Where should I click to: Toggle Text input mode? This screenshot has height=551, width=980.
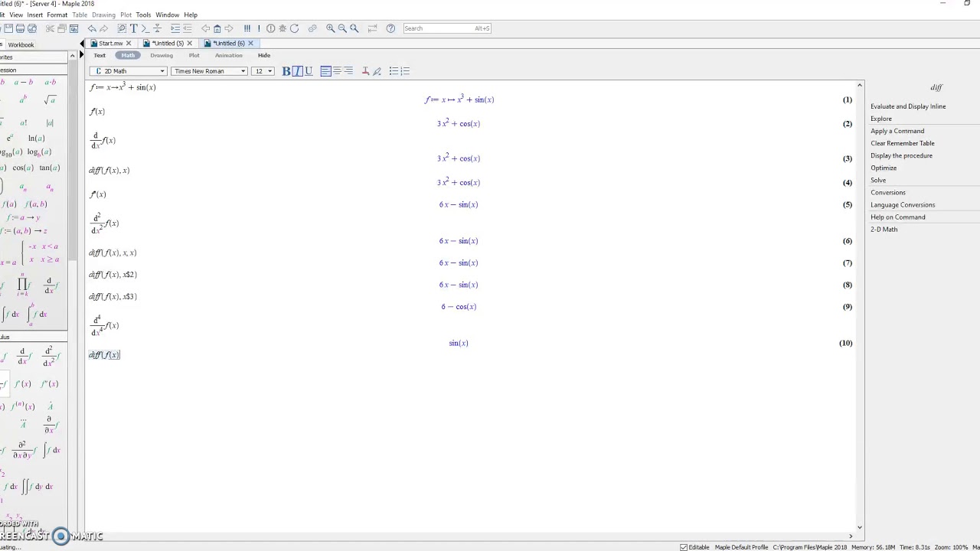tap(100, 55)
